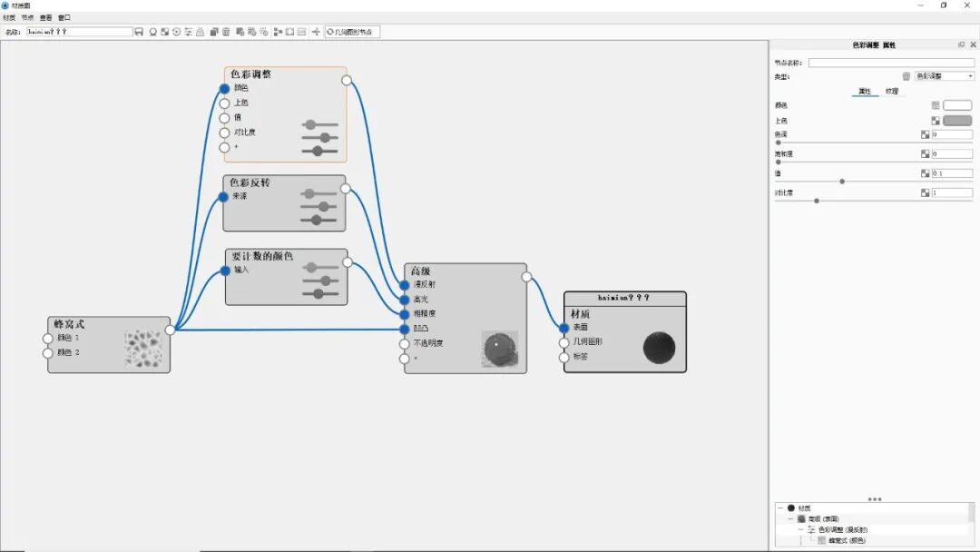
Task: Select 蜂窝式 (颜色) tree row
Action: (x=847, y=540)
